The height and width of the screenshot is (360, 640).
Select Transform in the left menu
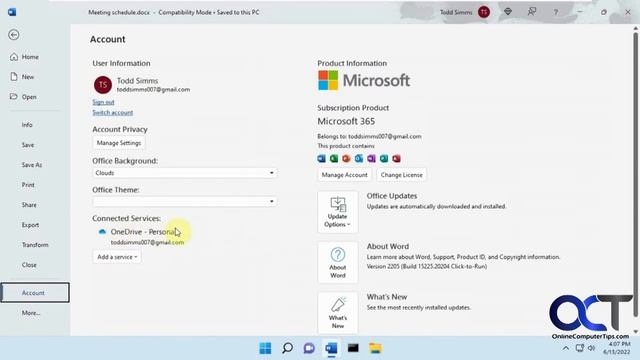pos(35,245)
